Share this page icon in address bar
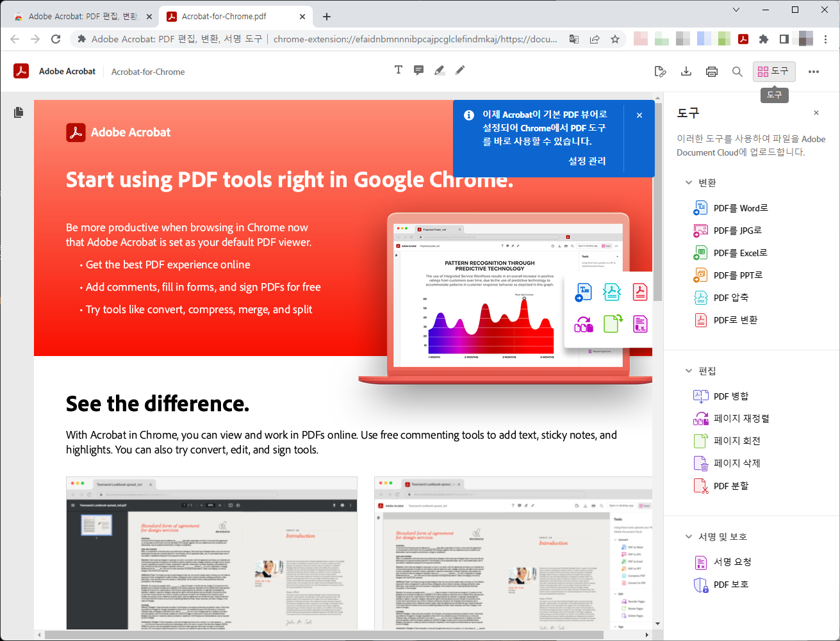The image size is (840, 641). [595, 39]
